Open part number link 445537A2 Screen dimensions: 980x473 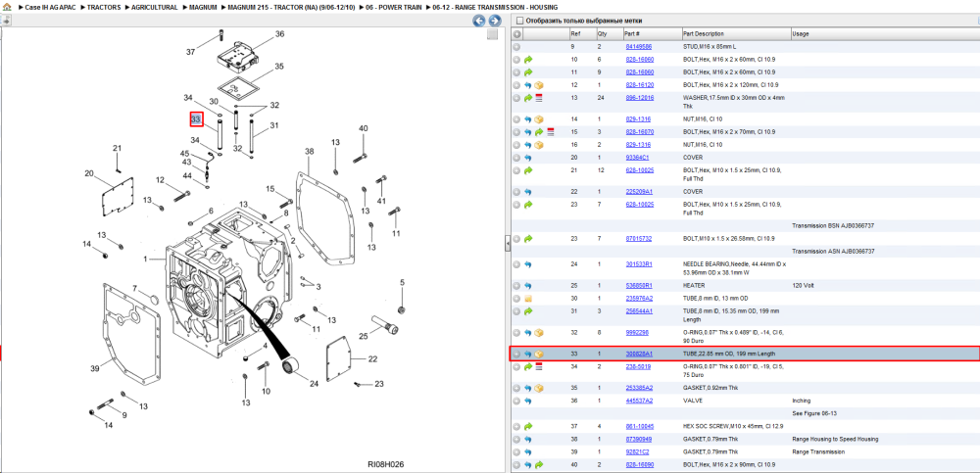(x=639, y=401)
